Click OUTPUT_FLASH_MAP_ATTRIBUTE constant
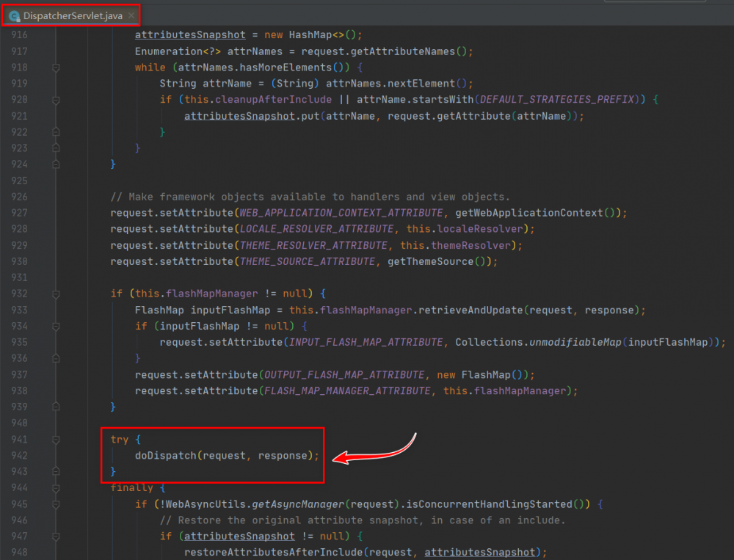 [344, 375]
